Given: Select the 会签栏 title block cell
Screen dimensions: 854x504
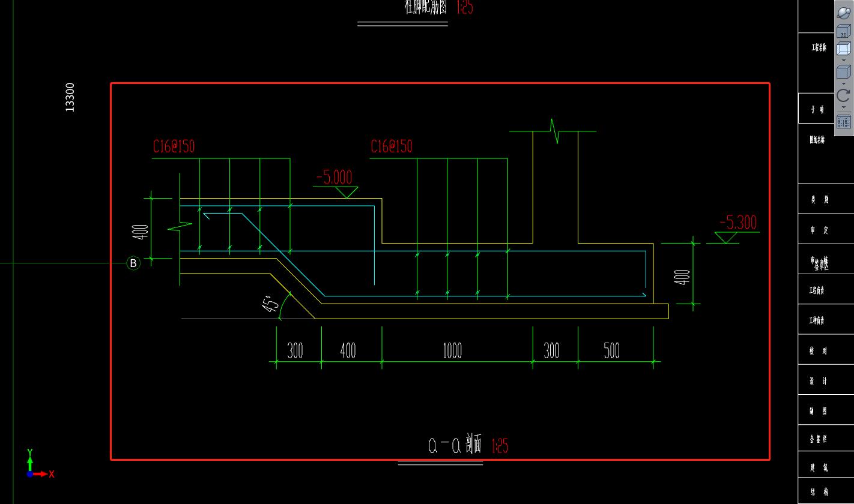Looking at the screenshot, I should [x=819, y=439].
